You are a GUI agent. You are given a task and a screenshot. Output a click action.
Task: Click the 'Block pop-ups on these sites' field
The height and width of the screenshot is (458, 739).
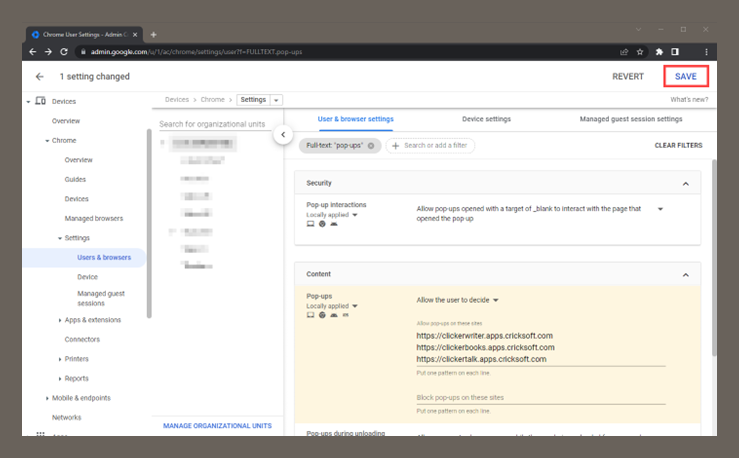tap(540, 397)
